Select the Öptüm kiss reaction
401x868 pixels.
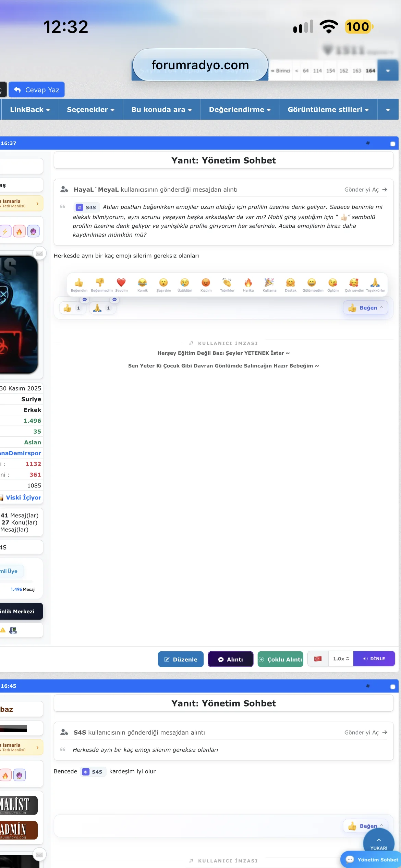point(333,285)
